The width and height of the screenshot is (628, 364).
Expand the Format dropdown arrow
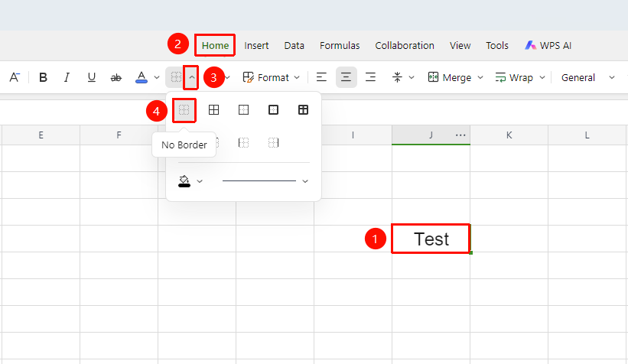297,78
